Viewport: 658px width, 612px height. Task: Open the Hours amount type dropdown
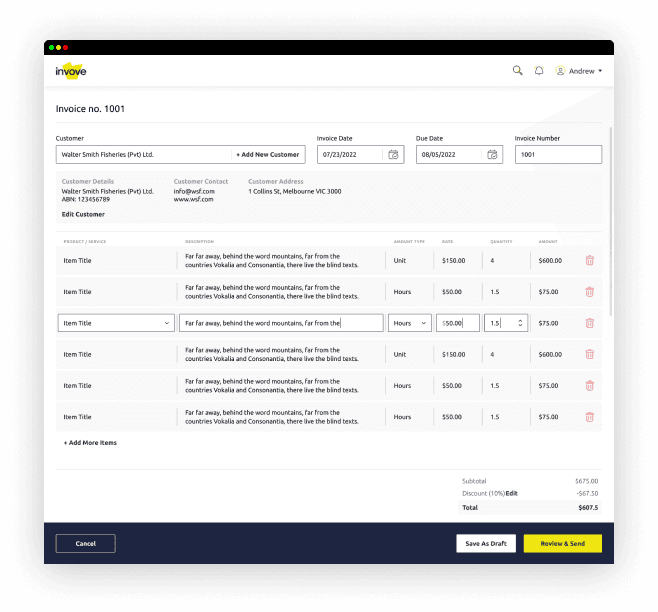click(410, 323)
